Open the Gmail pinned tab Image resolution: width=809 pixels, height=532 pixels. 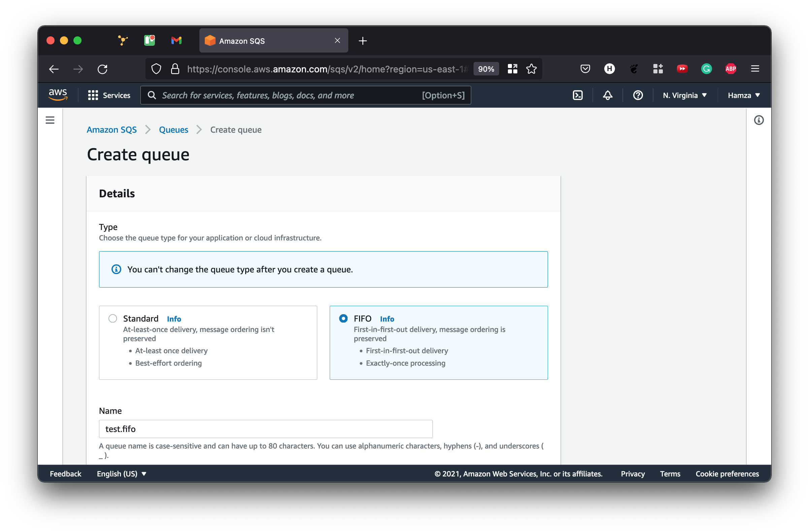(x=176, y=41)
